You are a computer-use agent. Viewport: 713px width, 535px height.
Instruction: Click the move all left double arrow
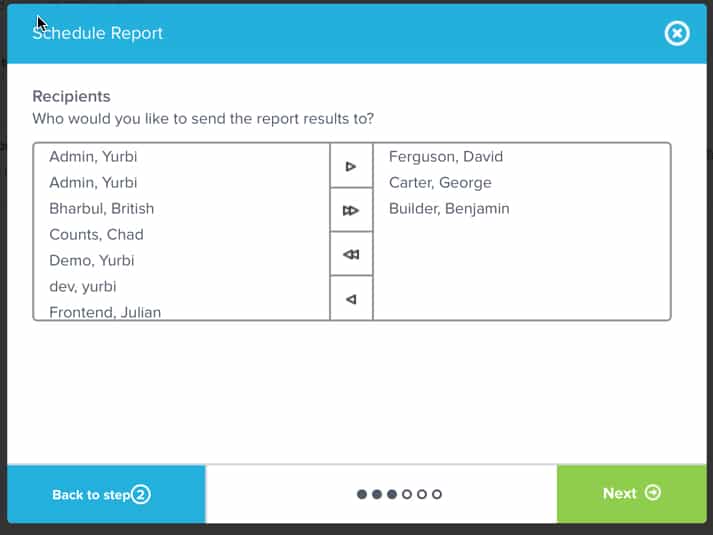tap(351, 254)
